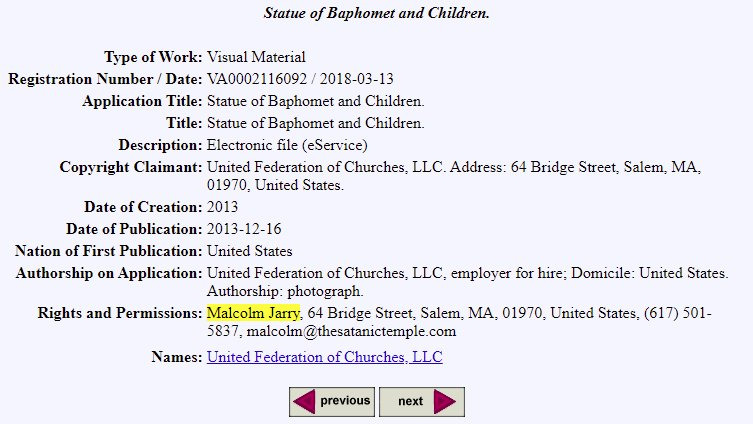The width and height of the screenshot is (753, 424).
Task: Click the Names field label
Action: pos(176,357)
